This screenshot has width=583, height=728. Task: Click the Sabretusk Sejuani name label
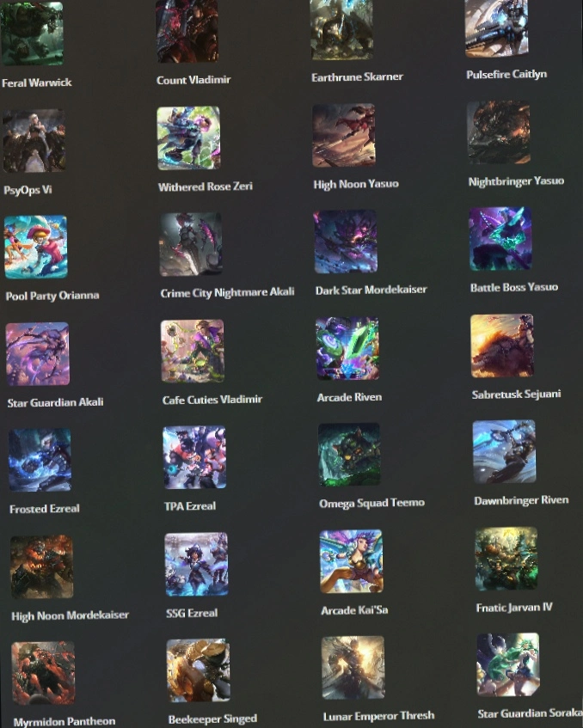[x=516, y=395]
